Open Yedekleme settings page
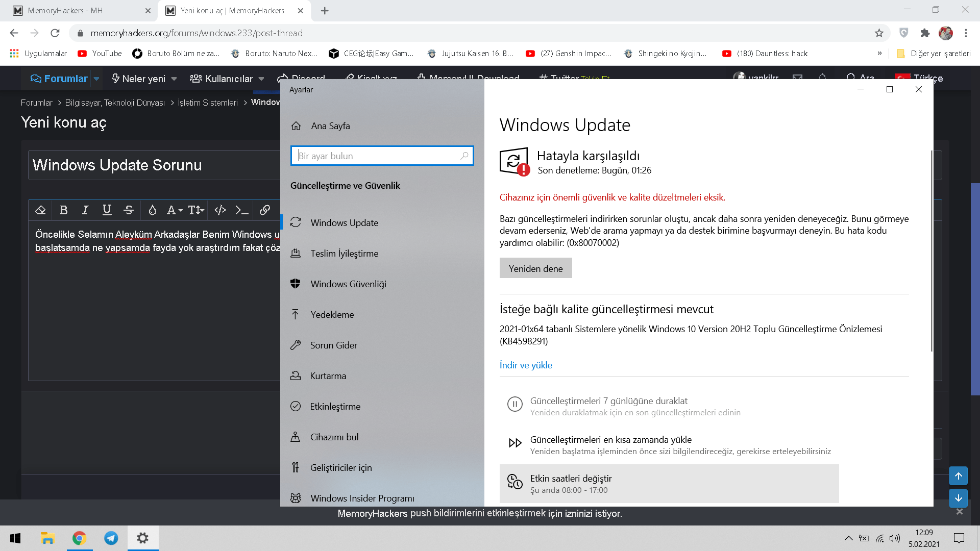Viewport: 980px width, 551px height. tap(382, 314)
